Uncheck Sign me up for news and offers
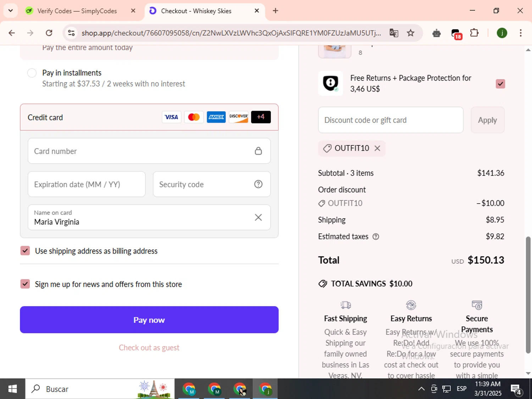532x399 pixels. pyautogui.click(x=25, y=284)
